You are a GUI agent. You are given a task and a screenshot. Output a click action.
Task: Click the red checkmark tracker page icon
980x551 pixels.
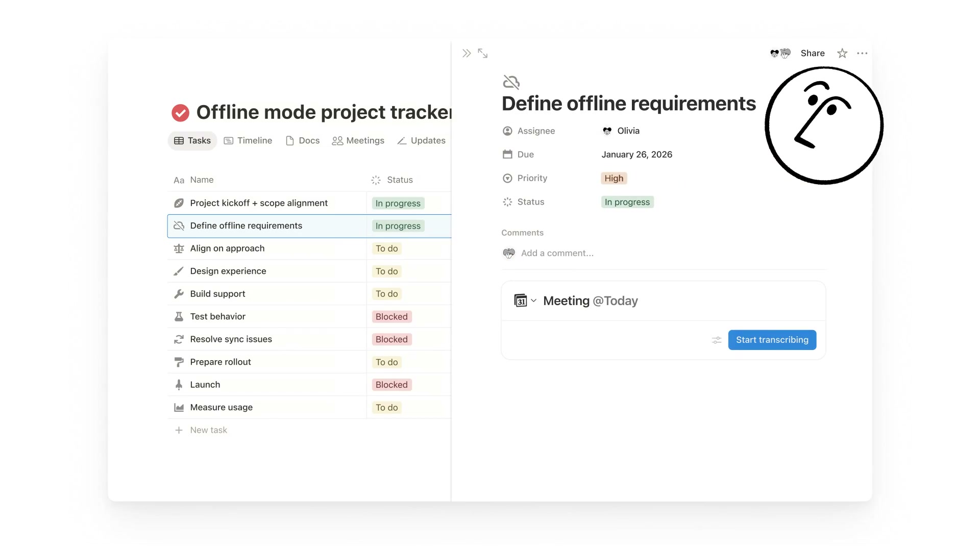click(x=180, y=112)
